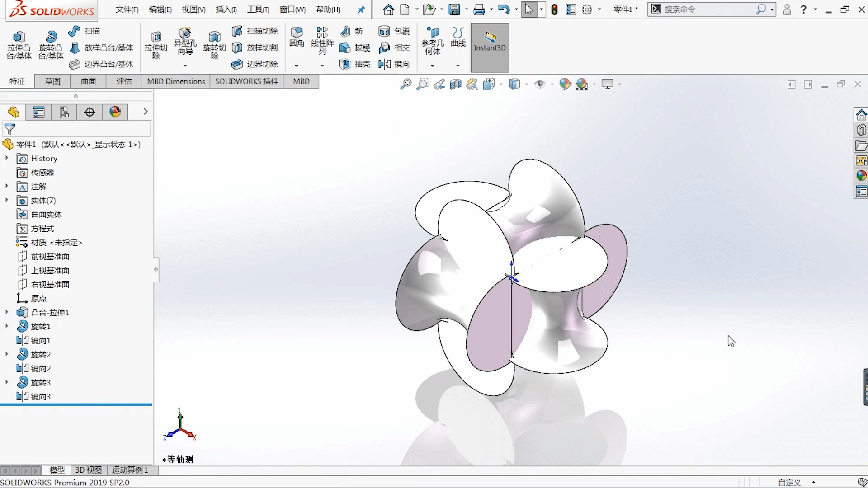
Task: Select 镜向3 feature in feature tree
Action: [x=40, y=396]
